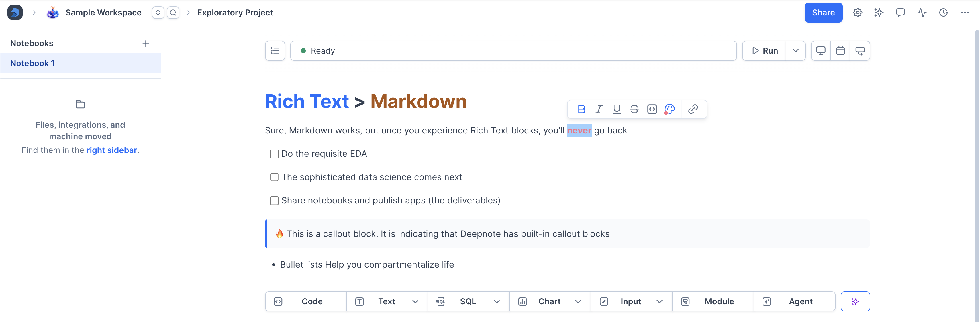The height and width of the screenshot is (322, 980).
Task: Open the comments bubble icon
Action: (x=900, y=13)
